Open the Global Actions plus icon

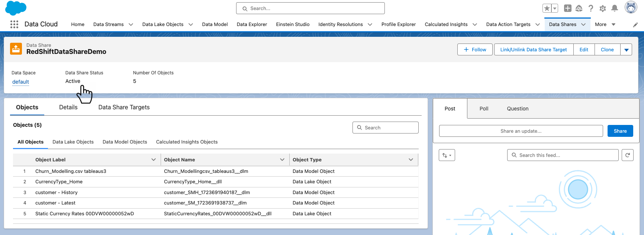click(567, 8)
